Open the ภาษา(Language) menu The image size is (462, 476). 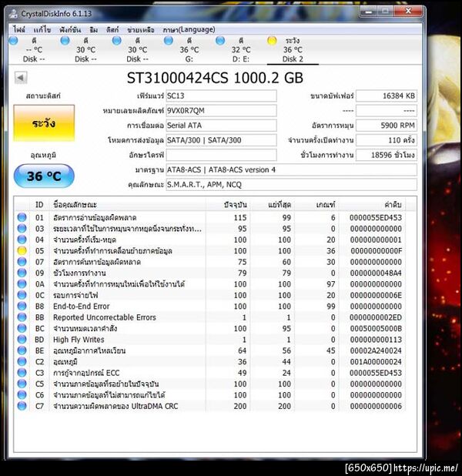coord(189,29)
